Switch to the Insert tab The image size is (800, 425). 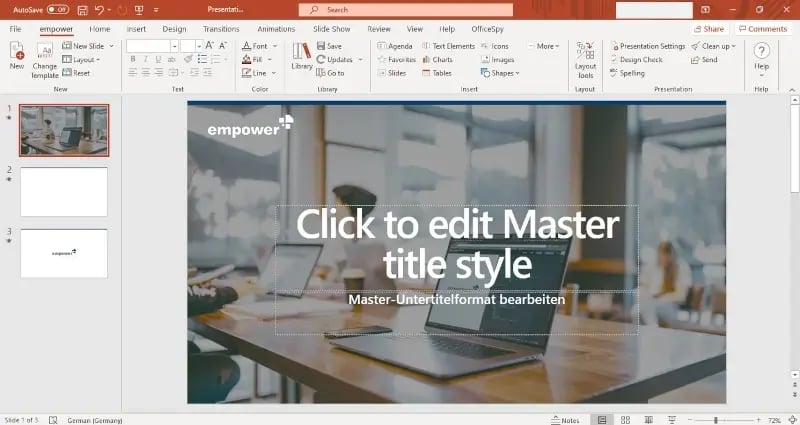[x=136, y=29]
